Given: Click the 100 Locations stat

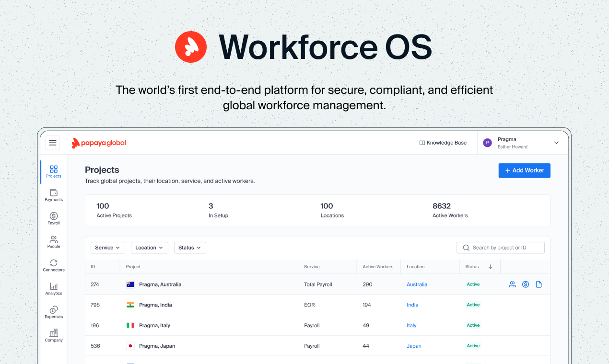Looking at the screenshot, I should click(x=332, y=210).
